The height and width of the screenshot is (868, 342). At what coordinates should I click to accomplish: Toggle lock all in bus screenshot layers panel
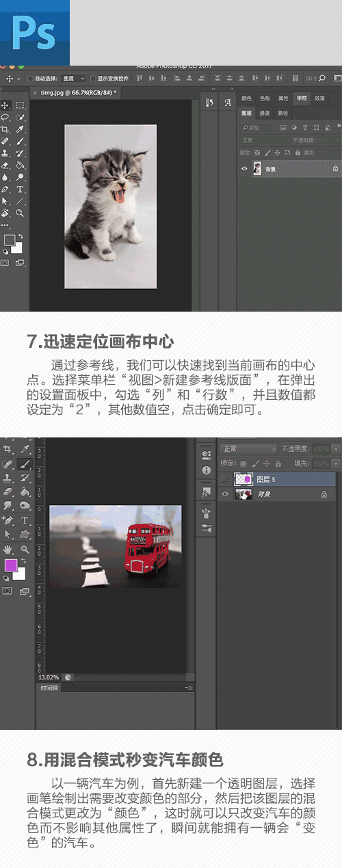coord(278,463)
